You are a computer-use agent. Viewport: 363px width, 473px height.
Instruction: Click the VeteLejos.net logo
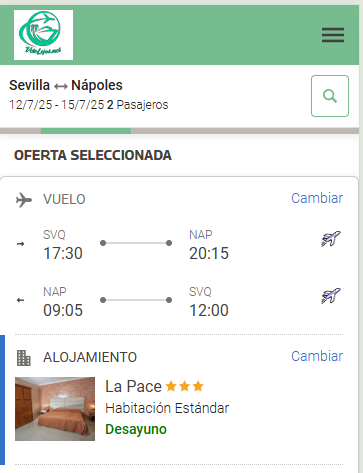pyautogui.click(x=43, y=35)
